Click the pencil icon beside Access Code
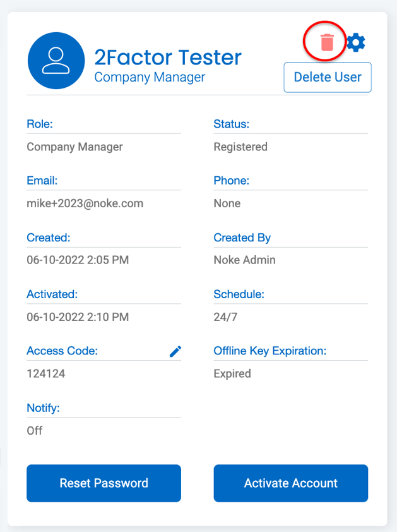The width and height of the screenshot is (397, 532). [x=175, y=351]
